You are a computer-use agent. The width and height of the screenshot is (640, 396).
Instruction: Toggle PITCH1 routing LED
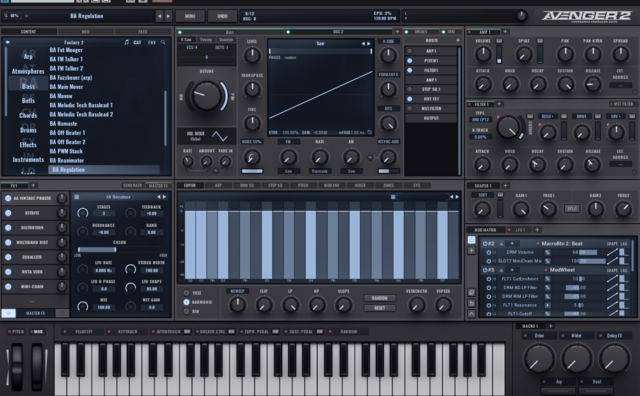click(x=409, y=60)
